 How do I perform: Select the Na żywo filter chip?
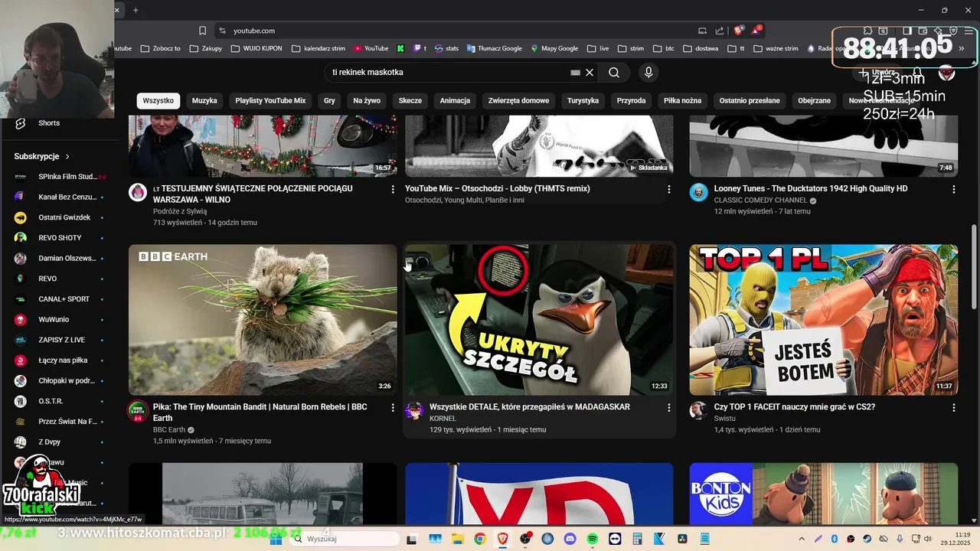click(x=367, y=100)
